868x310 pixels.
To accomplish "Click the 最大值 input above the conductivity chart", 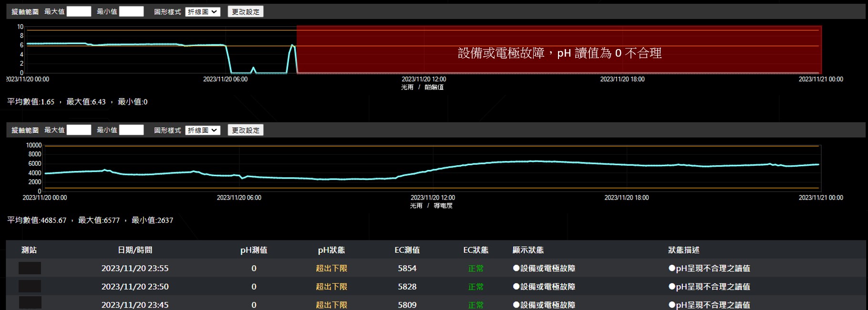I will coord(79,130).
